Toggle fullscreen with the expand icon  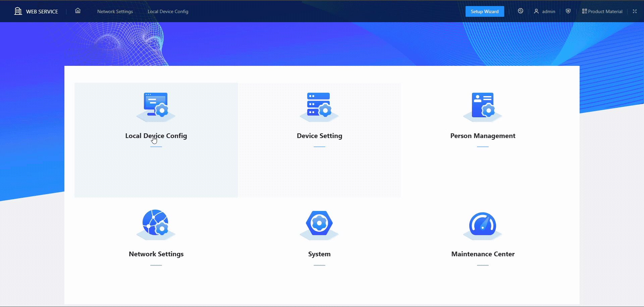click(x=635, y=11)
